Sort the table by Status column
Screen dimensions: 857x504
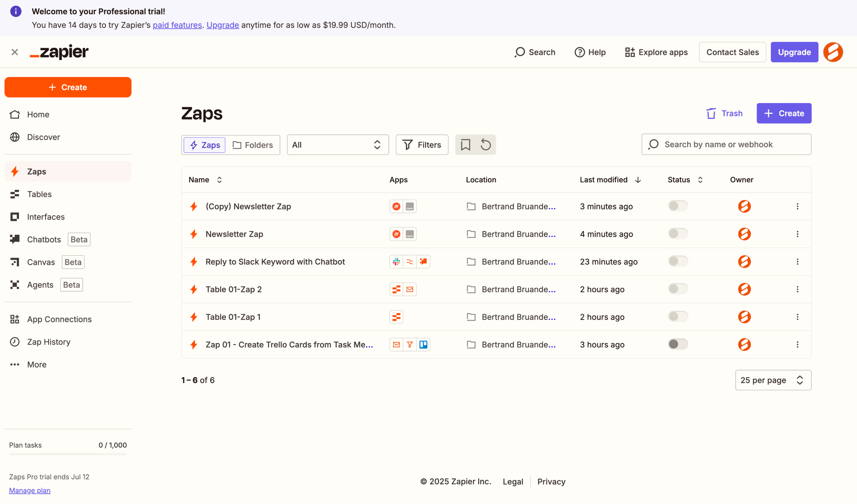(685, 180)
